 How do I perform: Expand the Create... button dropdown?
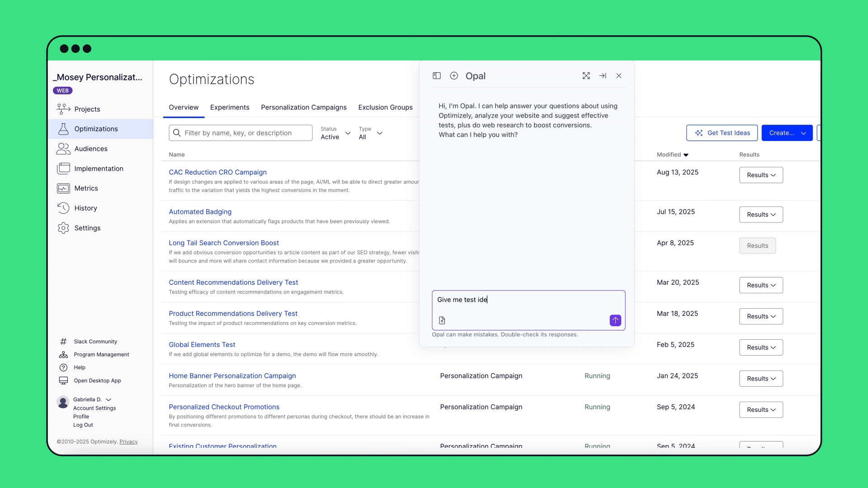pos(804,133)
